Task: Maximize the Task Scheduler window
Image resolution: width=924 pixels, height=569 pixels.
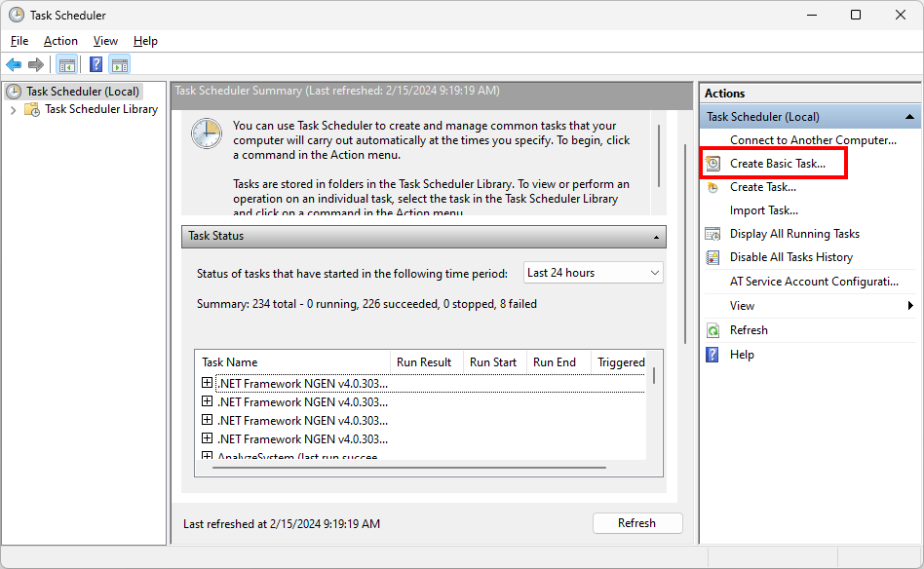Action: point(856,15)
